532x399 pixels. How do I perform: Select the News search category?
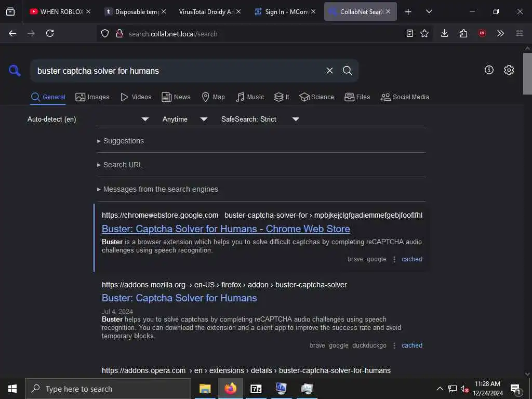coord(176,97)
